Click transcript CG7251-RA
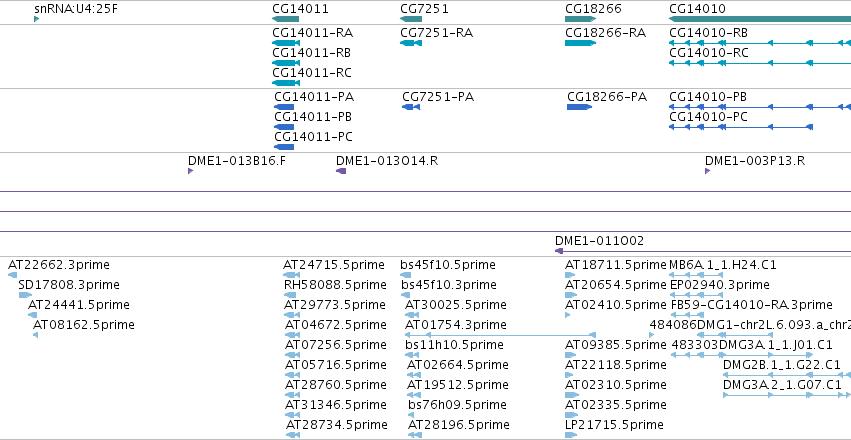This screenshot has width=851, height=440. click(x=436, y=33)
